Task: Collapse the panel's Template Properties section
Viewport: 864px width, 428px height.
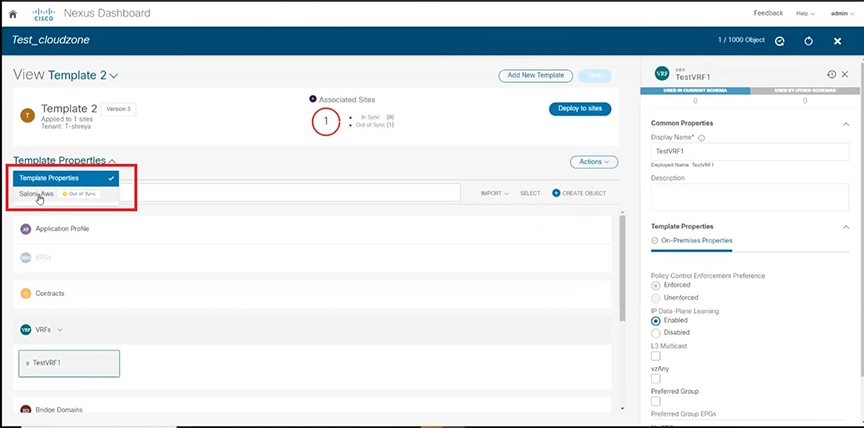Action: coord(846,227)
